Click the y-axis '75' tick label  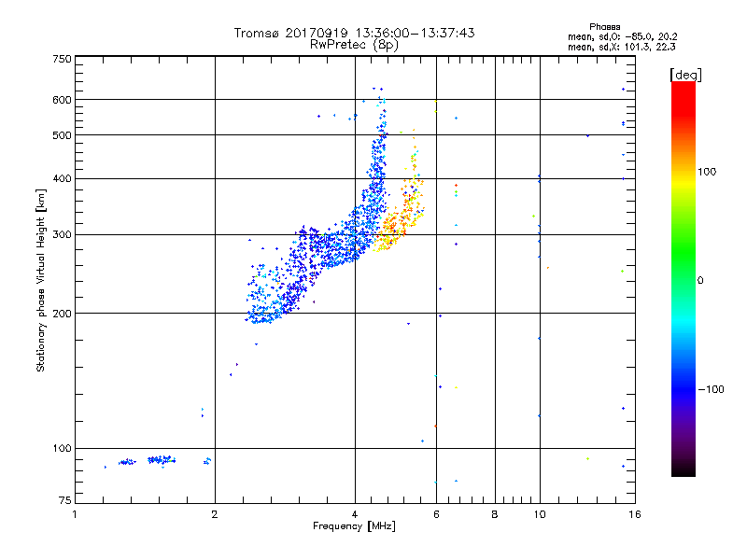(65, 500)
